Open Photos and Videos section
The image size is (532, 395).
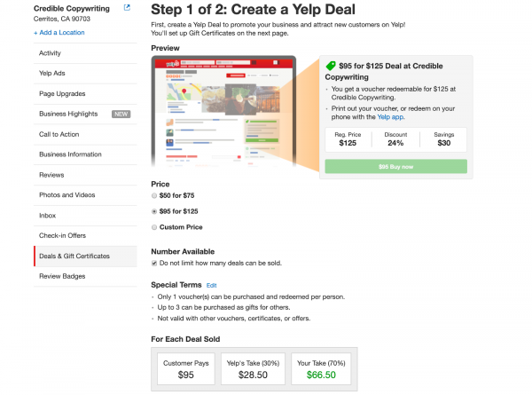pos(85,195)
